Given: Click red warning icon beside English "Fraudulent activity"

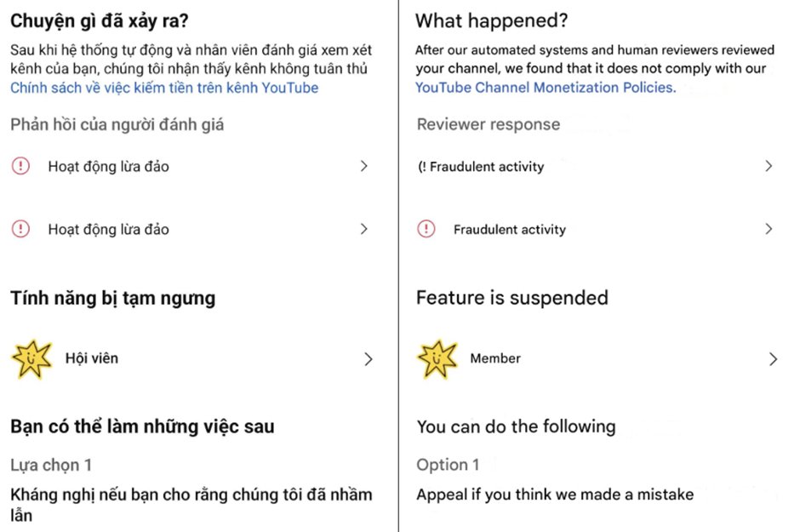Looking at the screenshot, I should tap(426, 229).
